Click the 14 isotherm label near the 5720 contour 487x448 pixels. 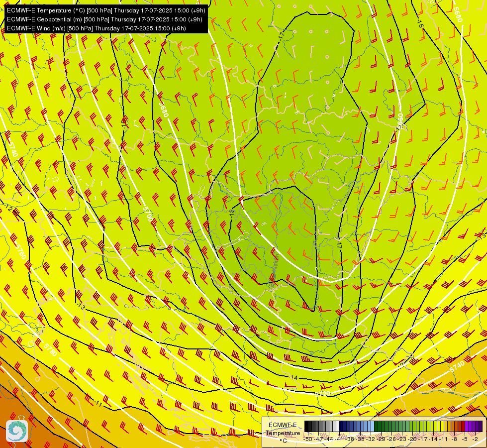pos(294,377)
